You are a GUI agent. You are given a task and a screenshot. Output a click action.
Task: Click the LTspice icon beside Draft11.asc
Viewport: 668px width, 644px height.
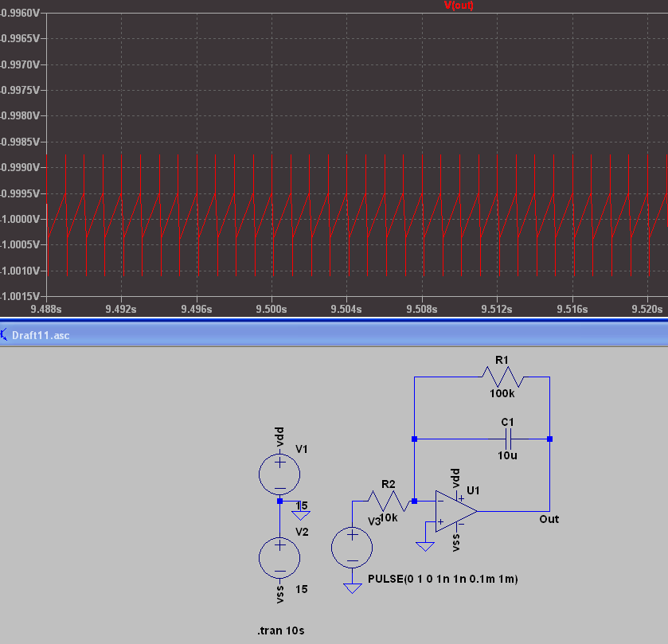tap(4, 335)
